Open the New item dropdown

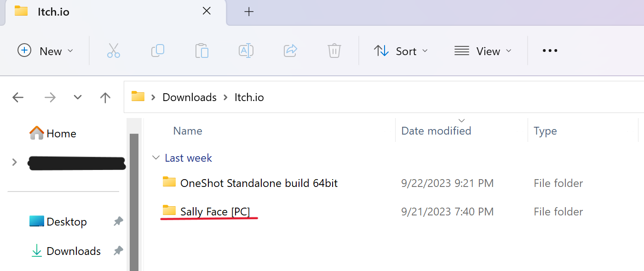pos(46,51)
